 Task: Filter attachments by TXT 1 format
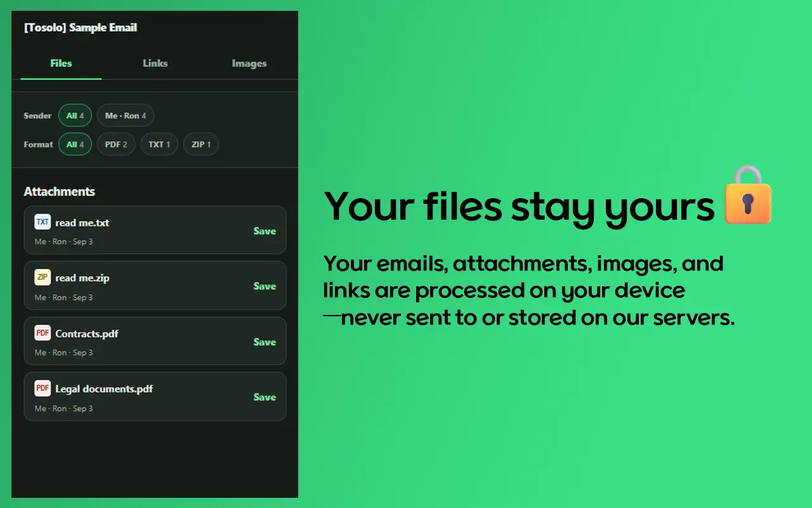(x=159, y=144)
